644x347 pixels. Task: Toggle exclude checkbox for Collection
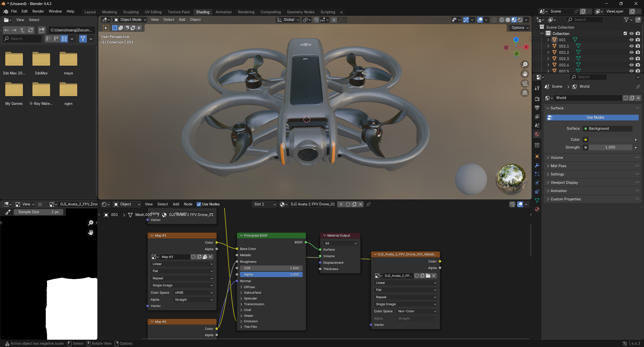pyautogui.click(x=625, y=33)
